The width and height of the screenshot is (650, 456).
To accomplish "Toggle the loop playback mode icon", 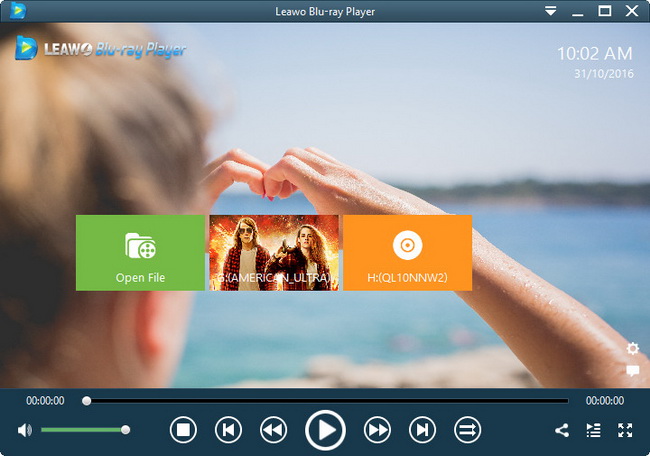I will coord(468,430).
